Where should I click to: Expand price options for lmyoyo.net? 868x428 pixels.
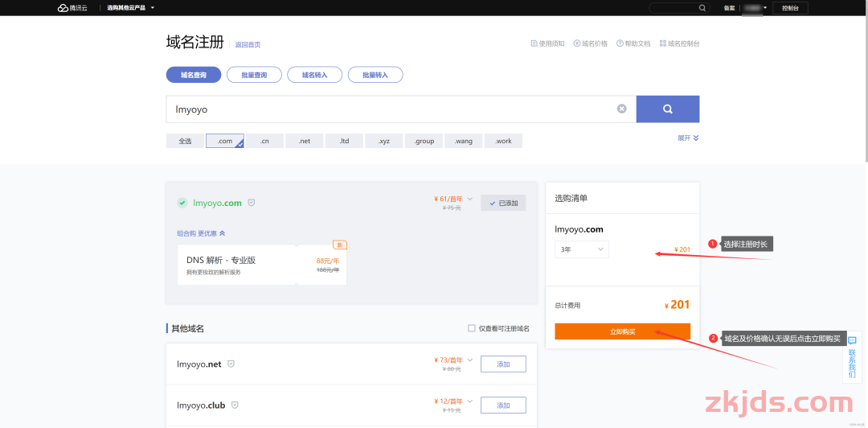tap(470, 360)
